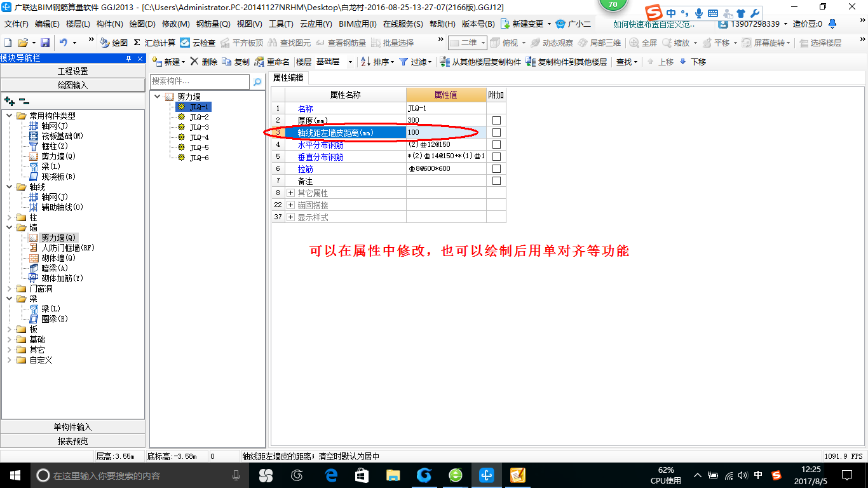The width and height of the screenshot is (868, 488).
Task: Open 现浇板(B) in the navigation tree
Action: point(58,177)
